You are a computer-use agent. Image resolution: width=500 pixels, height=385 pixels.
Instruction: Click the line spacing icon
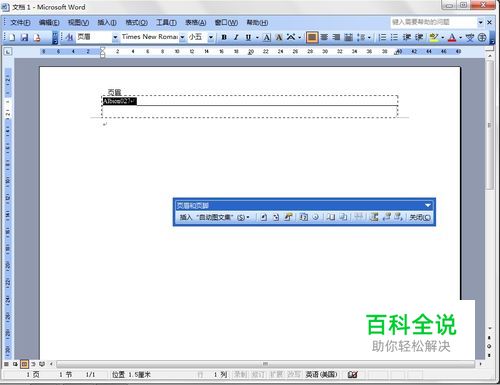pyautogui.click(x=361, y=37)
